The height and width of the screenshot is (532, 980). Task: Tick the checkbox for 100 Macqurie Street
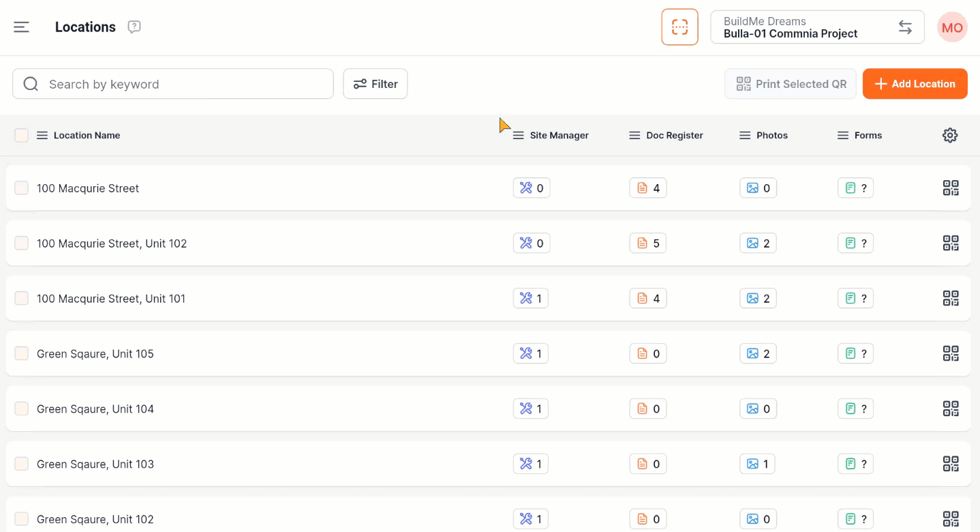click(x=21, y=188)
